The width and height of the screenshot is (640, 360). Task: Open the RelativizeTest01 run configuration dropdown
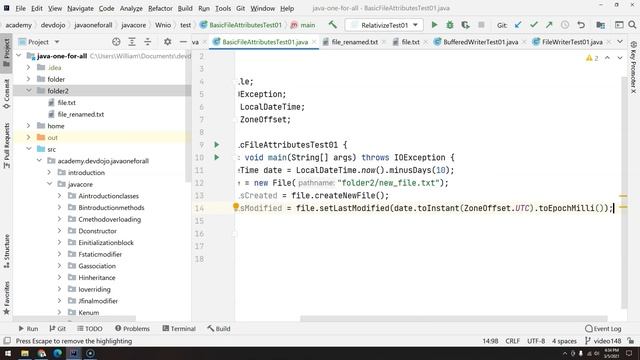384,25
